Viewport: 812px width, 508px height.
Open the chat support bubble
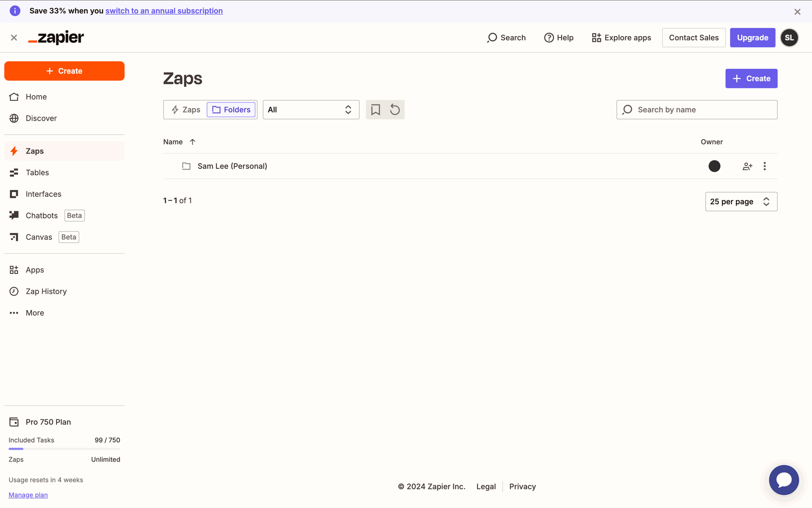click(x=784, y=480)
